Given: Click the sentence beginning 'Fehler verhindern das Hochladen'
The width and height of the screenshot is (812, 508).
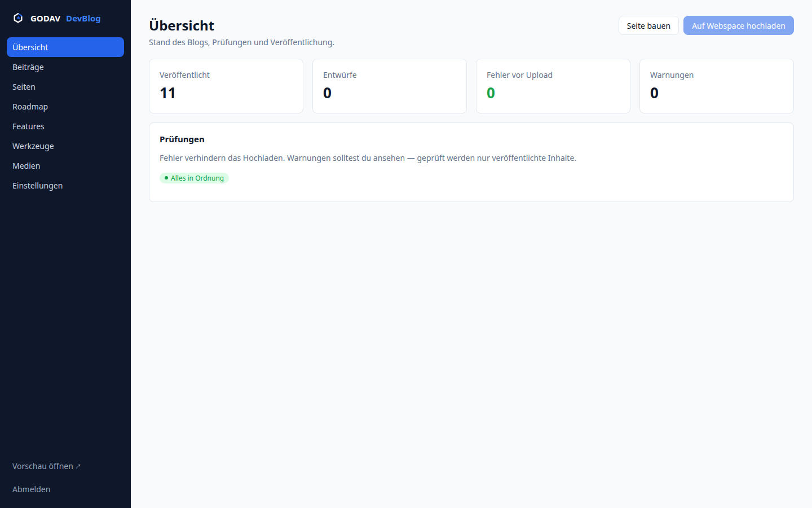Looking at the screenshot, I should coord(368,158).
